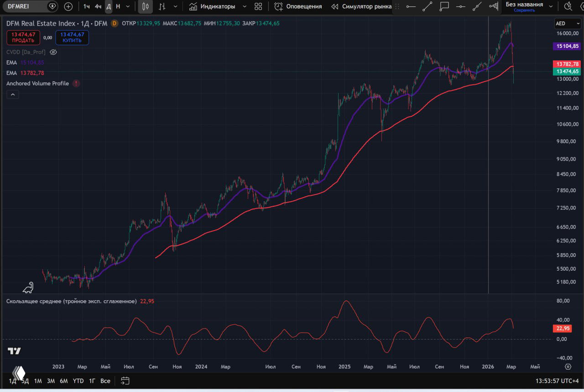Viewport: 584px width, 392px height.
Task: Click the Сохранить save link
Action: click(x=524, y=10)
